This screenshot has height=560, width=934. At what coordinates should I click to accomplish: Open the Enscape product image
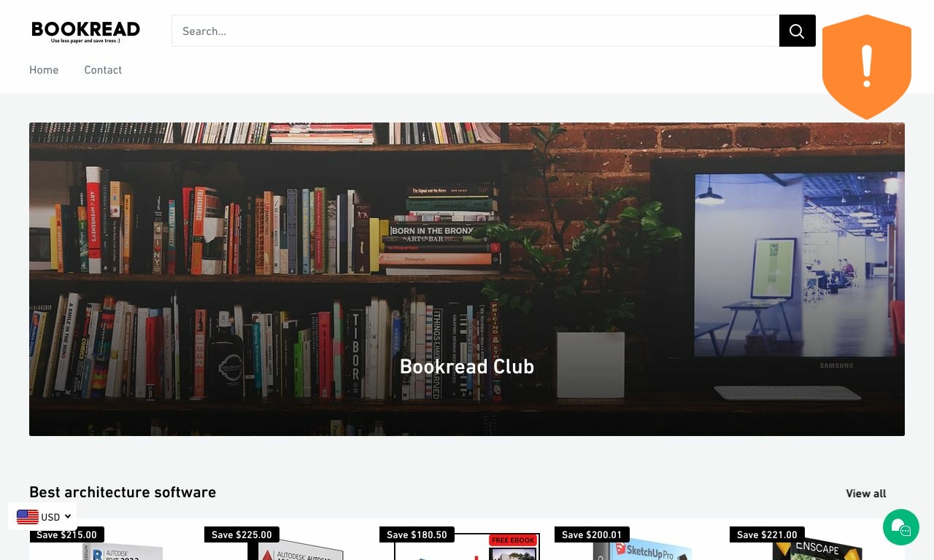point(817,550)
